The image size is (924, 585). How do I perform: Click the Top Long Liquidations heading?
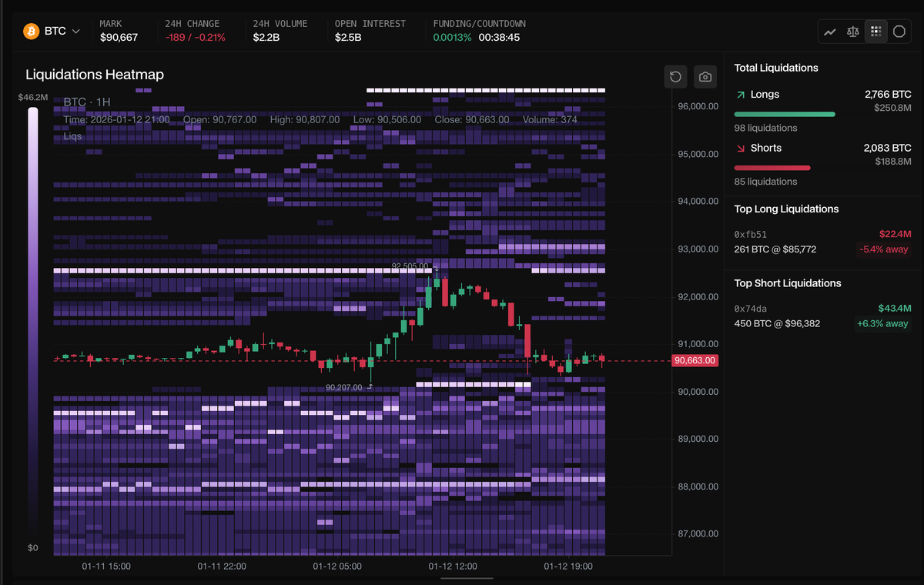786,209
